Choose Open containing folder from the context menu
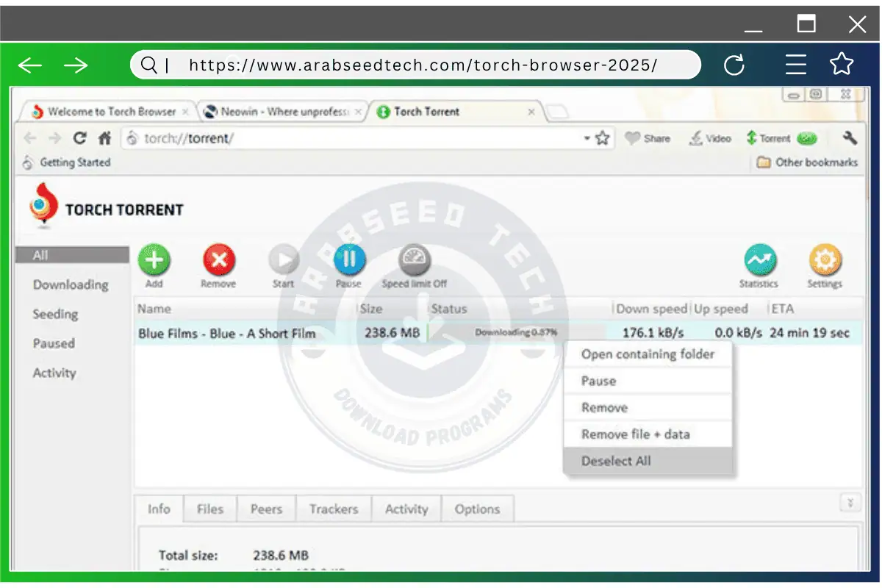 (x=647, y=354)
